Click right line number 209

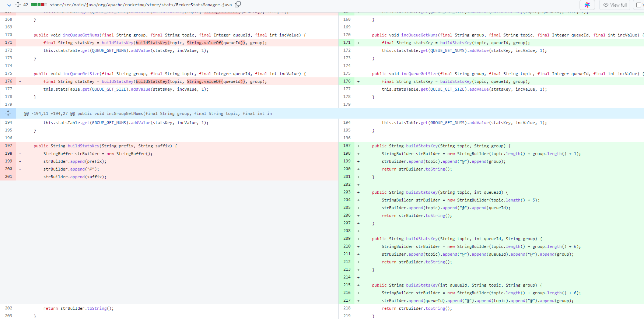point(347,239)
